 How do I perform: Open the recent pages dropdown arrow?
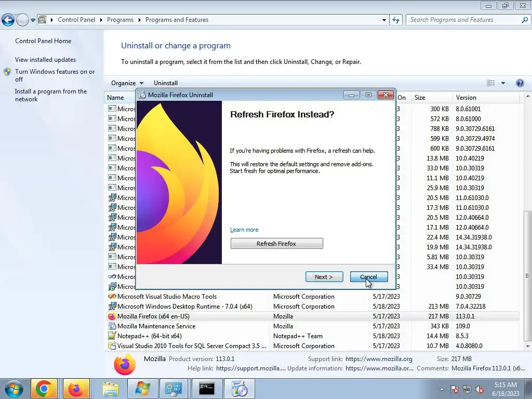[x=33, y=20]
